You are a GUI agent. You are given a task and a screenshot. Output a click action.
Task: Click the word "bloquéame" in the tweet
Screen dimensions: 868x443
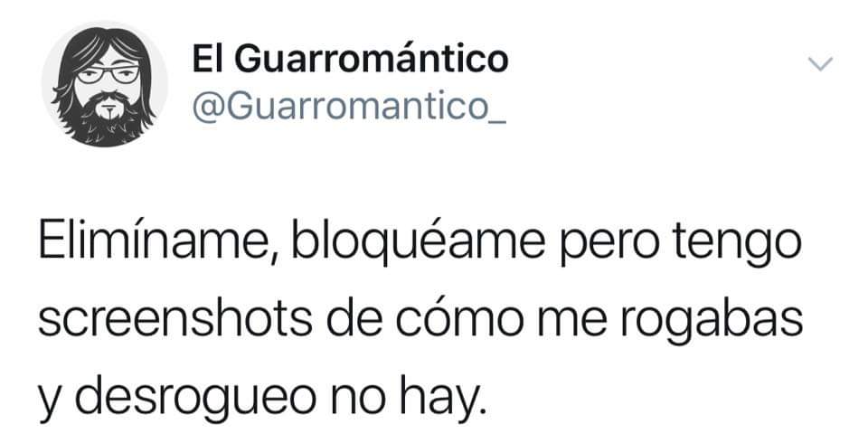419,243
